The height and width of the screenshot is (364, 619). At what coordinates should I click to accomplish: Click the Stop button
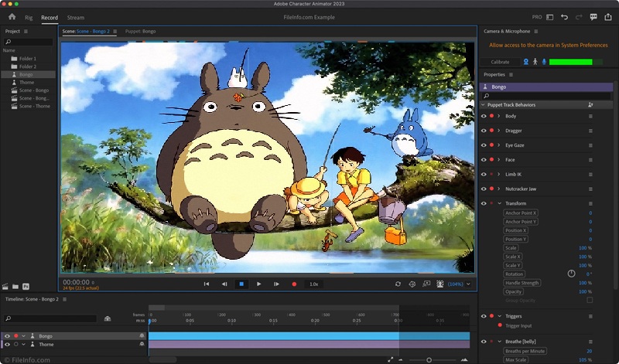coord(241,284)
